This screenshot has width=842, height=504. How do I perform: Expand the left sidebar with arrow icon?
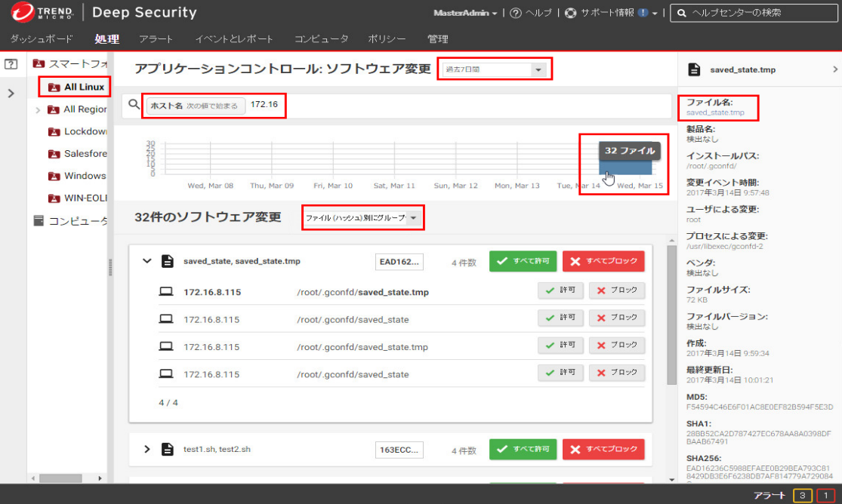11,94
